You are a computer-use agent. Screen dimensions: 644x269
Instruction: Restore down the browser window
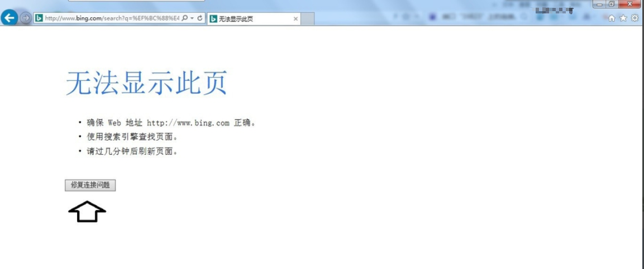coord(612,4)
